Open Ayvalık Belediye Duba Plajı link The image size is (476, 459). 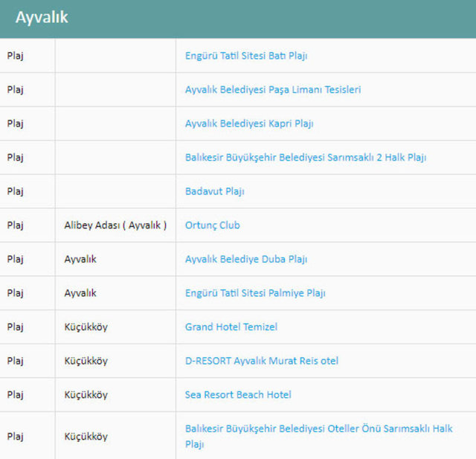[x=246, y=260]
